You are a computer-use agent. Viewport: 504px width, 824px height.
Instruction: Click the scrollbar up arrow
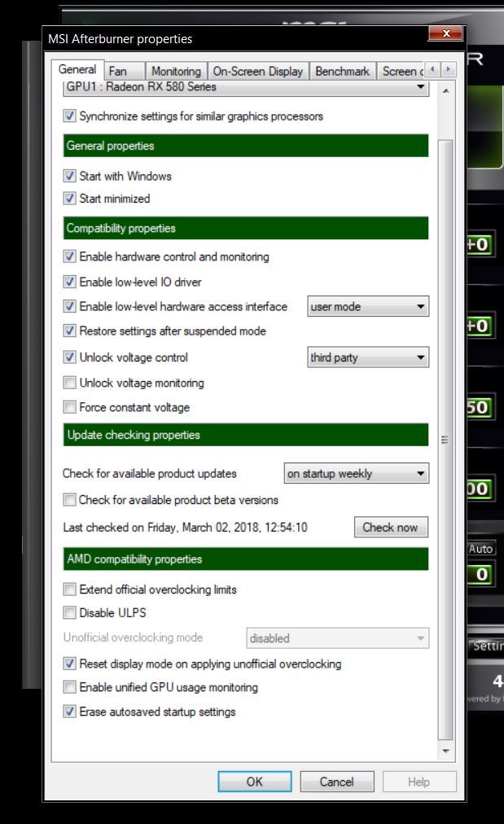point(445,90)
